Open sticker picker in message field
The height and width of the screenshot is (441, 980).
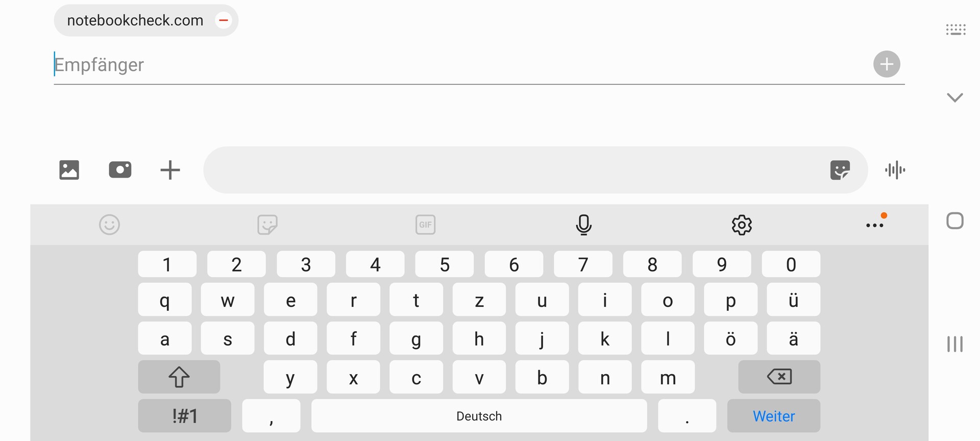tap(840, 170)
